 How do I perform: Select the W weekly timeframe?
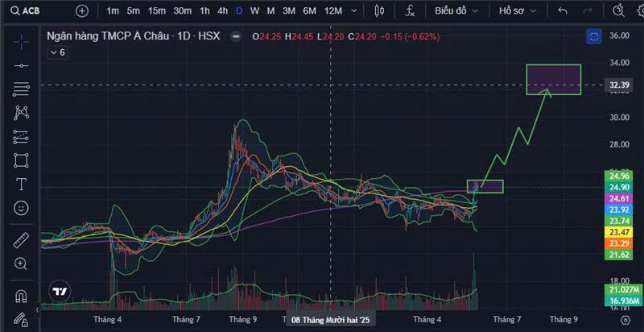coord(254,11)
